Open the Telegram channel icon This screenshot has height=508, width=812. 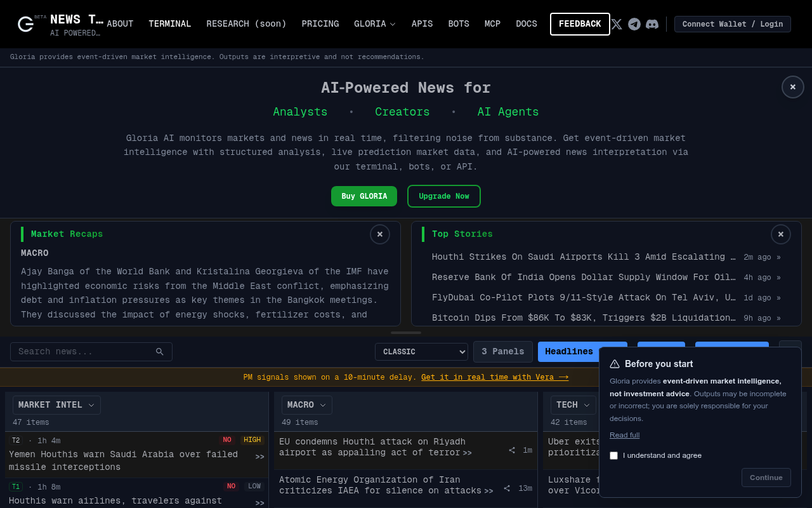pyautogui.click(x=634, y=24)
